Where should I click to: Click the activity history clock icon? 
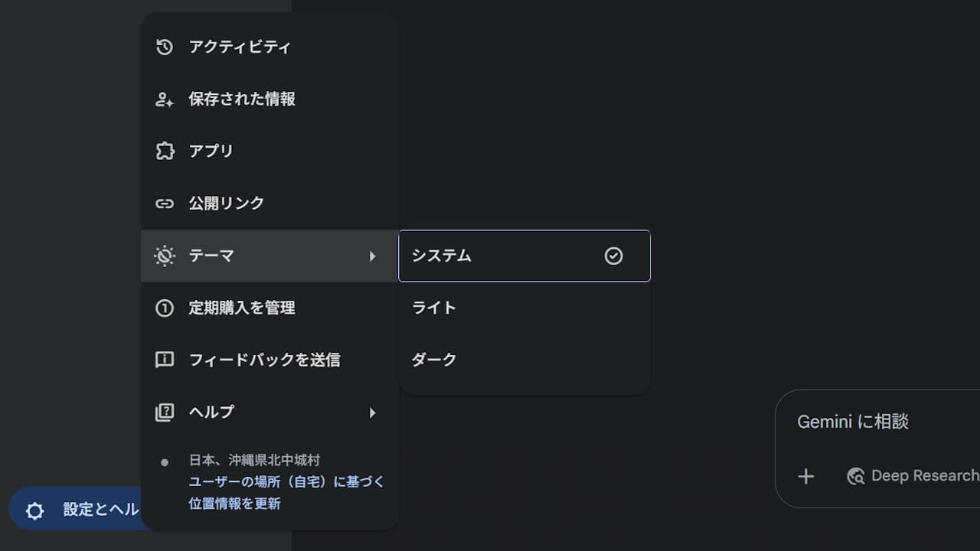164,47
